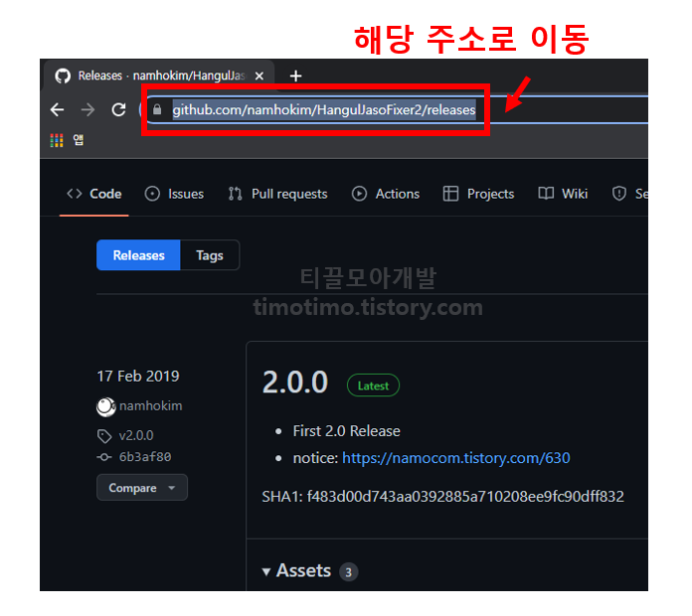Open the v2.0.0 tag link
This screenshot has height=616, width=692.
(136, 435)
